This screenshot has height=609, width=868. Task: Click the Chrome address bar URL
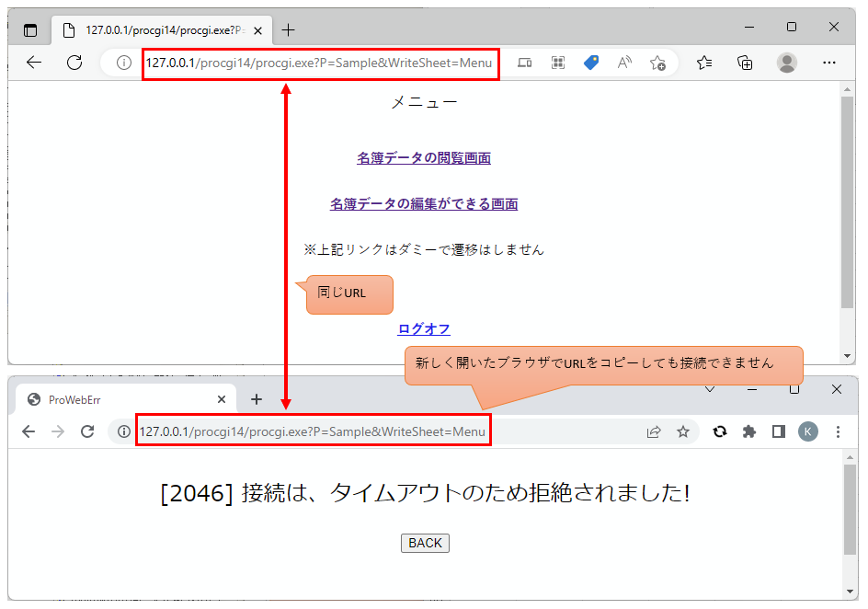tap(313, 431)
